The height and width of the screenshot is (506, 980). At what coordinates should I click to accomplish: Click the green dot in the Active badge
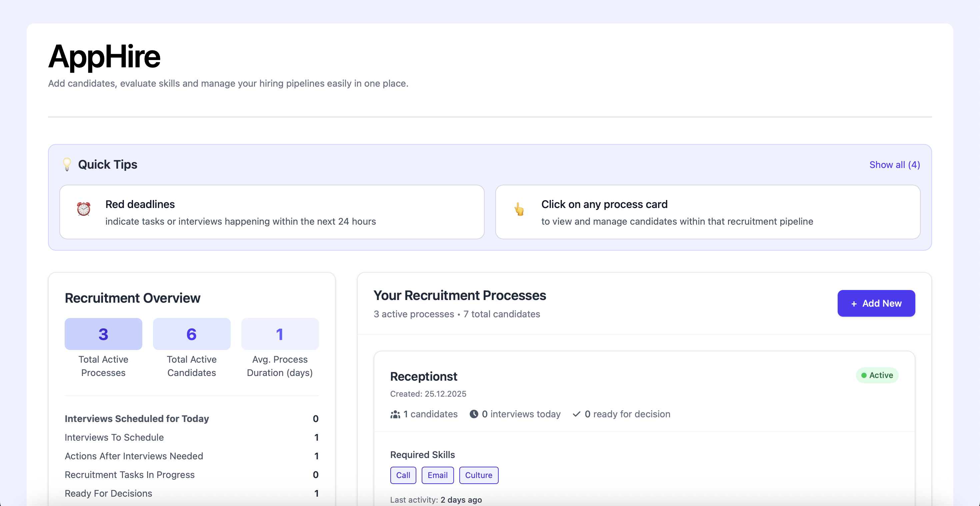864,375
